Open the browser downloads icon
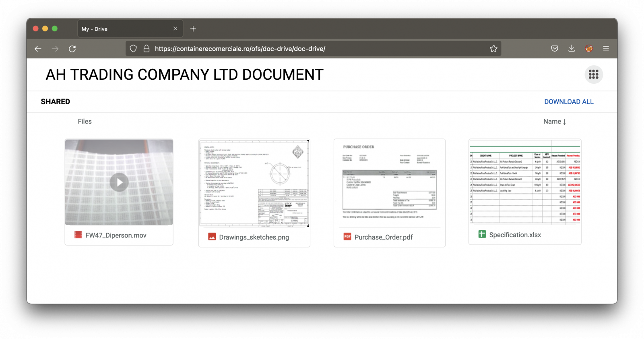The height and width of the screenshot is (339, 644). point(572,49)
